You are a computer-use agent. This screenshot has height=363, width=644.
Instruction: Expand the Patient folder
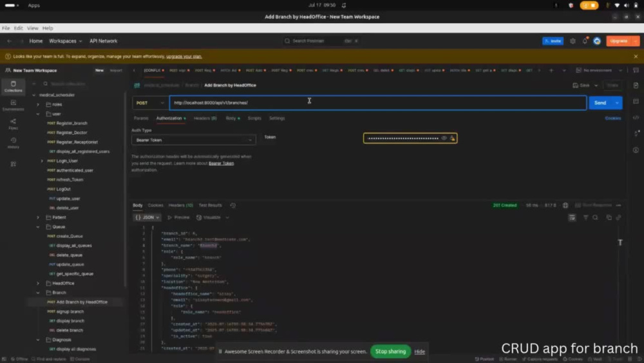38,217
